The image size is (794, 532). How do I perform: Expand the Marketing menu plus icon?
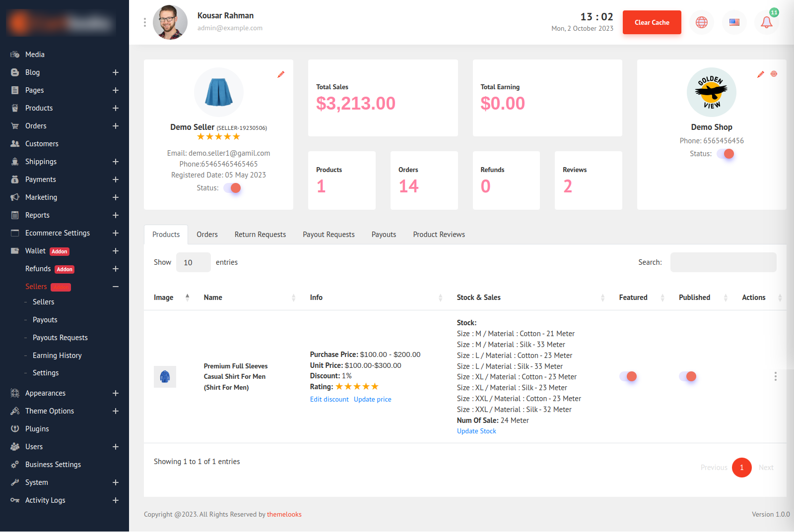(x=115, y=197)
